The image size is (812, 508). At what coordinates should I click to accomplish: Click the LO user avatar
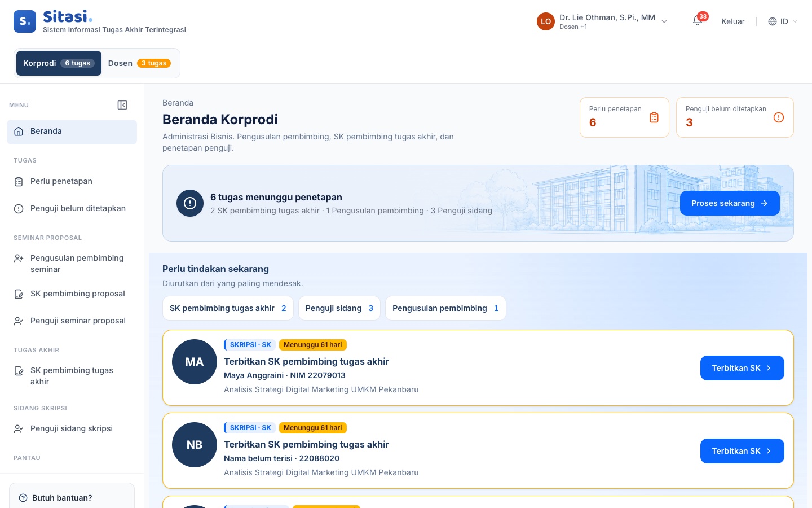[546, 21]
